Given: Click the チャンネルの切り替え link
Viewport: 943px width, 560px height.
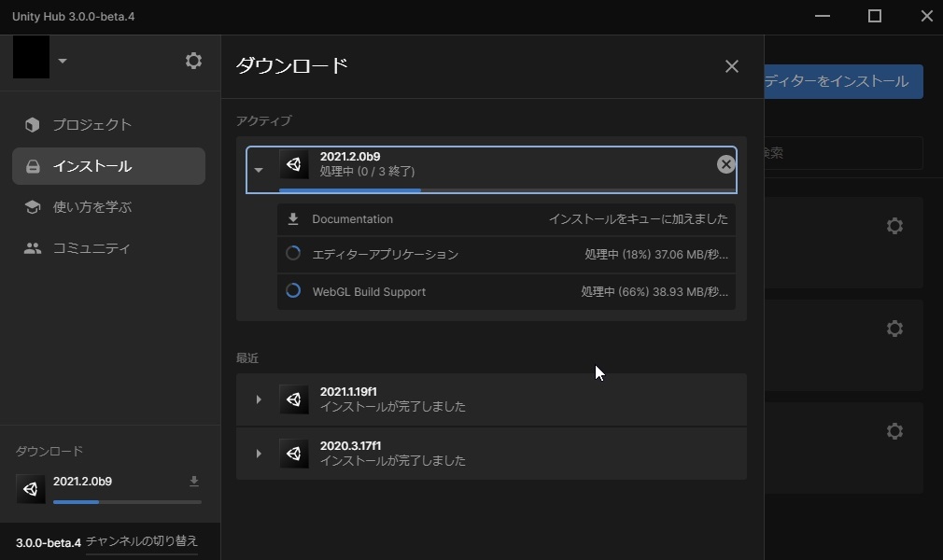Looking at the screenshot, I should (x=141, y=541).
